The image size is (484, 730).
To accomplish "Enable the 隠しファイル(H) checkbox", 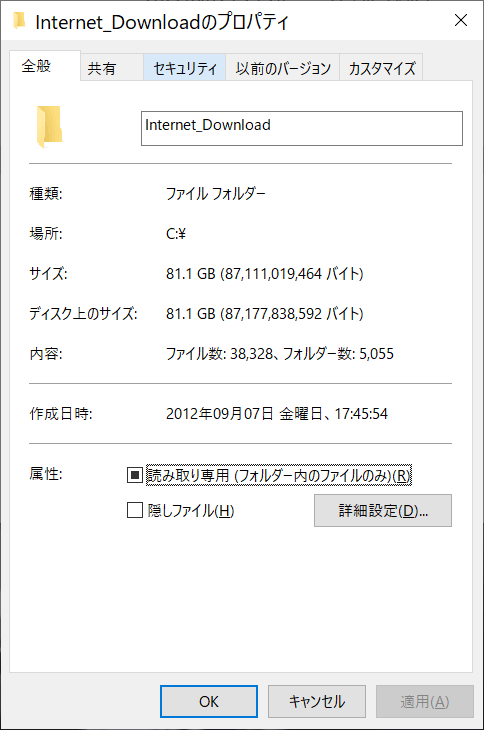I will point(134,510).
